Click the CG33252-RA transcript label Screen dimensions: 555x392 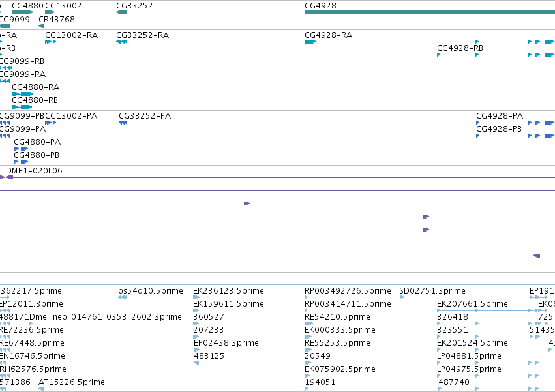[x=142, y=35]
